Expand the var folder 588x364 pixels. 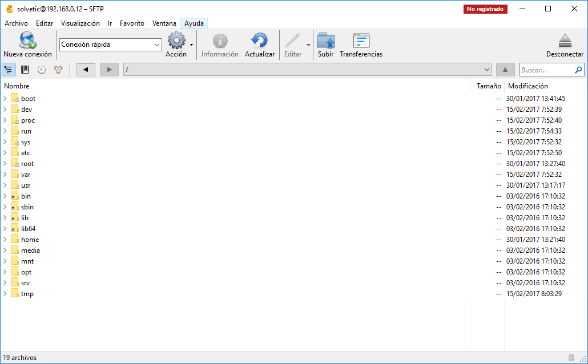click(5, 175)
